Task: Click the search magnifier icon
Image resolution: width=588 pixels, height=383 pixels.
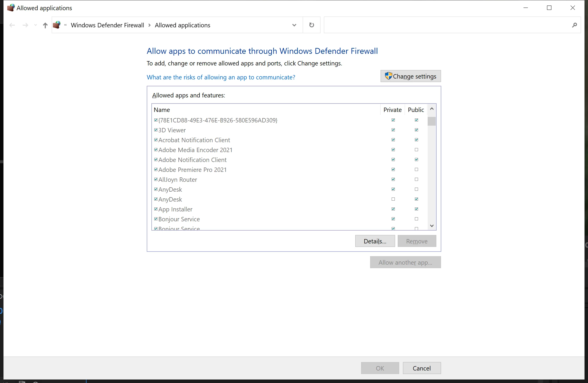Action: tap(574, 25)
